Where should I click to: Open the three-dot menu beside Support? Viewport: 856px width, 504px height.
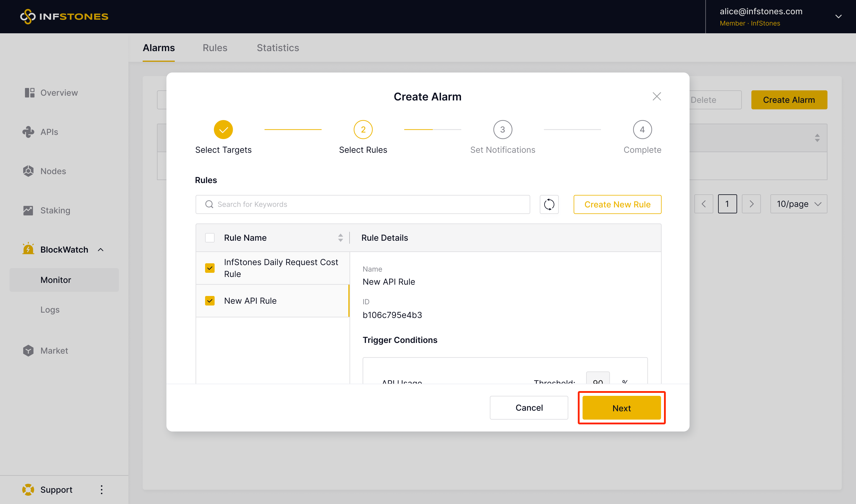pyautogui.click(x=102, y=489)
